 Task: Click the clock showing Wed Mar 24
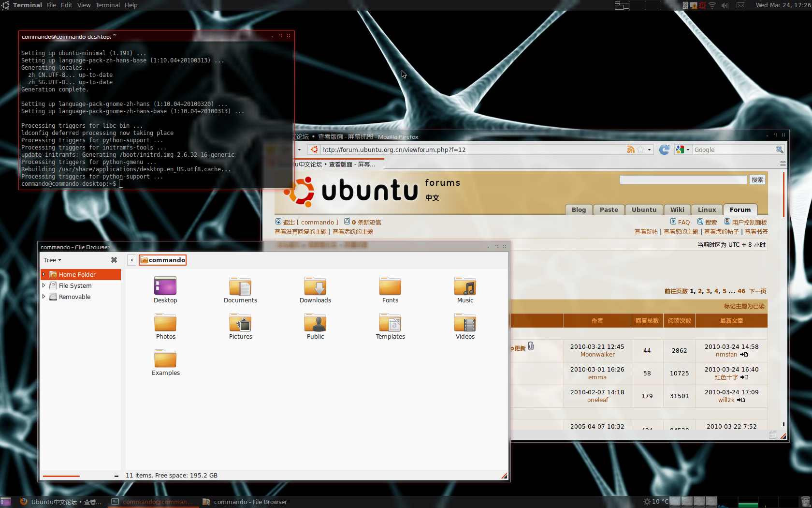[783, 5]
